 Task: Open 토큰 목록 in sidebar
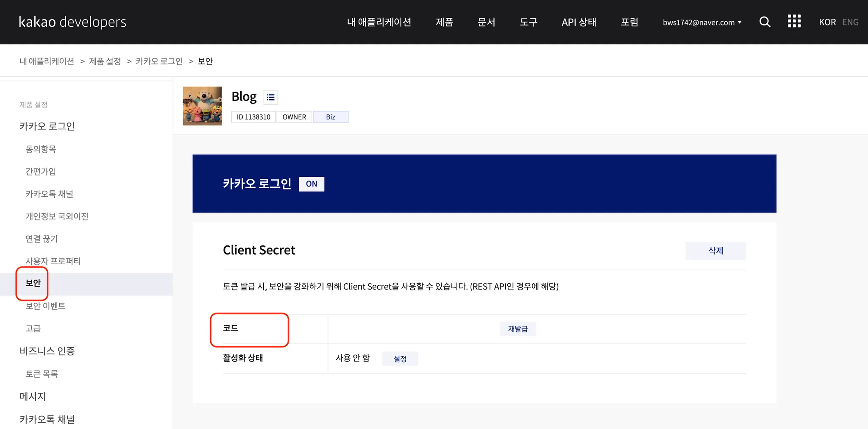tap(42, 374)
